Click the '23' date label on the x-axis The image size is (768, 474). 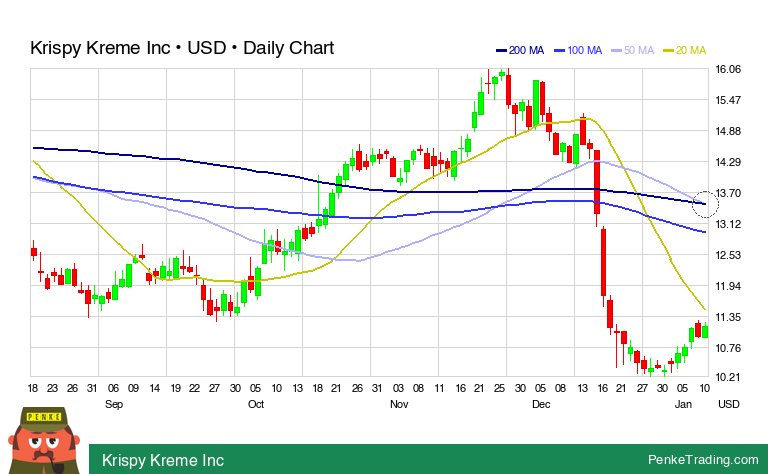click(52, 388)
